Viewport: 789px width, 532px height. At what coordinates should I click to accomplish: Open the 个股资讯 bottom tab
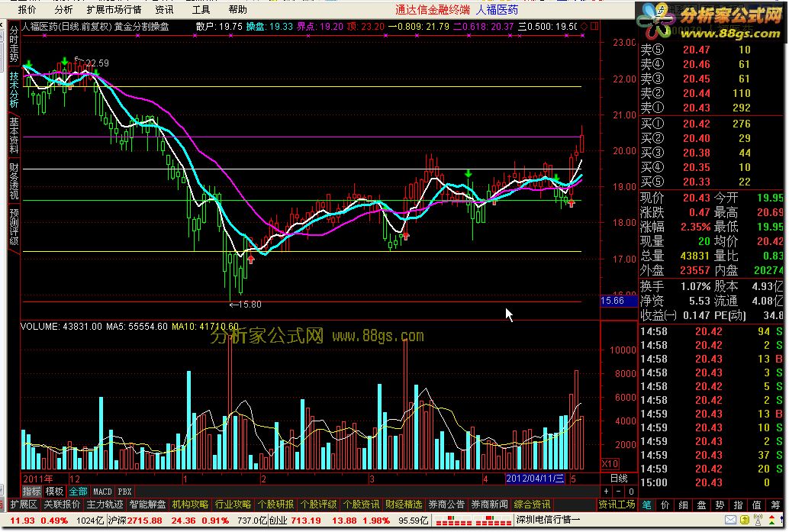(361, 505)
